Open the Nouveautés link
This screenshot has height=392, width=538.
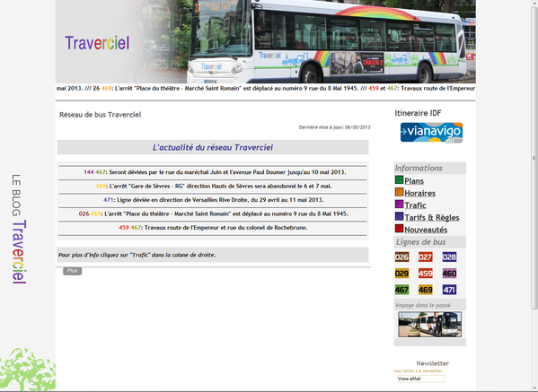click(426, 230)
